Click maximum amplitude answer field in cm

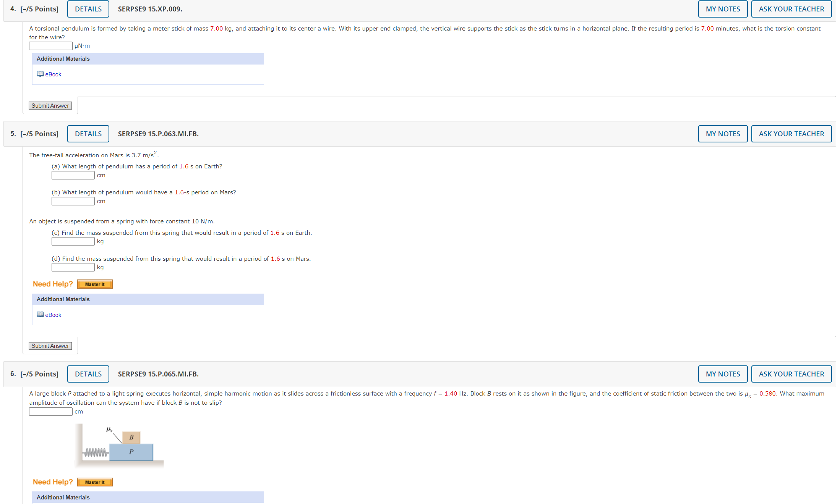click(51, 412)
